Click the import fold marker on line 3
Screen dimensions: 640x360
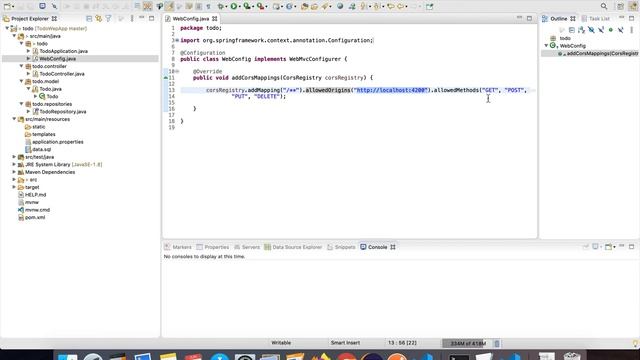[x=177, y=40]
